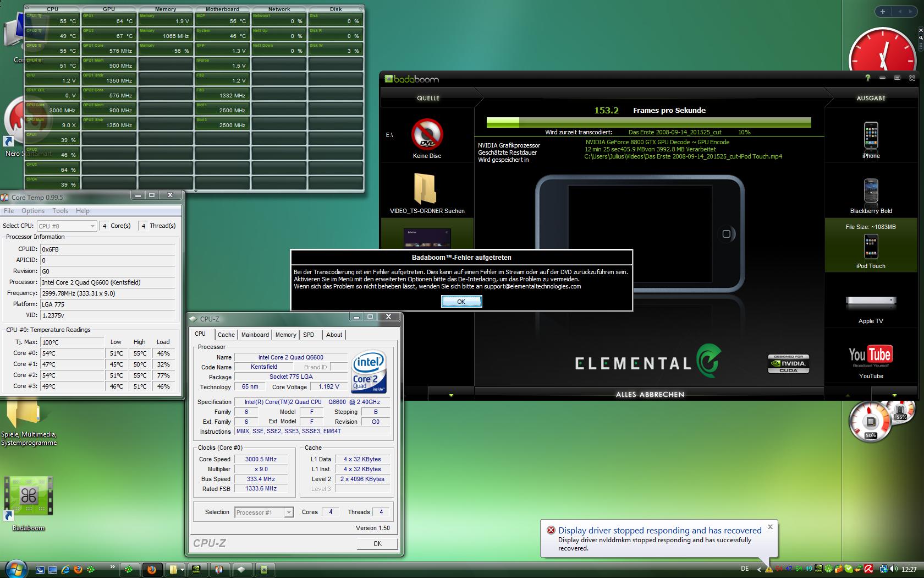924x578 pixels.
Task: Open Badaboom help question mark icon
Action: point(868,78)
